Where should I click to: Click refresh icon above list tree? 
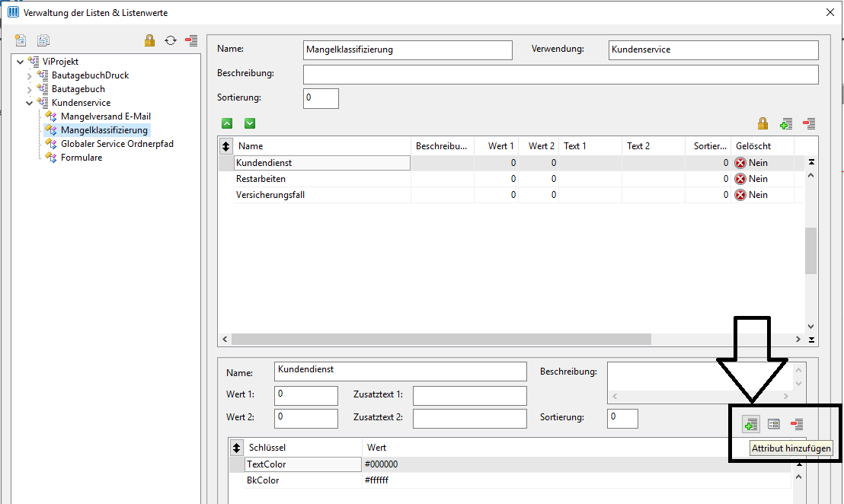tap(171, 40)
